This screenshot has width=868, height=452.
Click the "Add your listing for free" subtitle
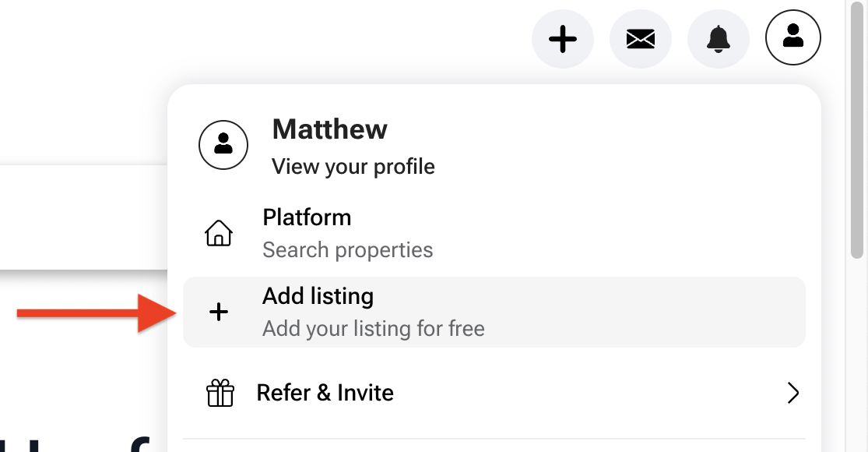(373, 329)
